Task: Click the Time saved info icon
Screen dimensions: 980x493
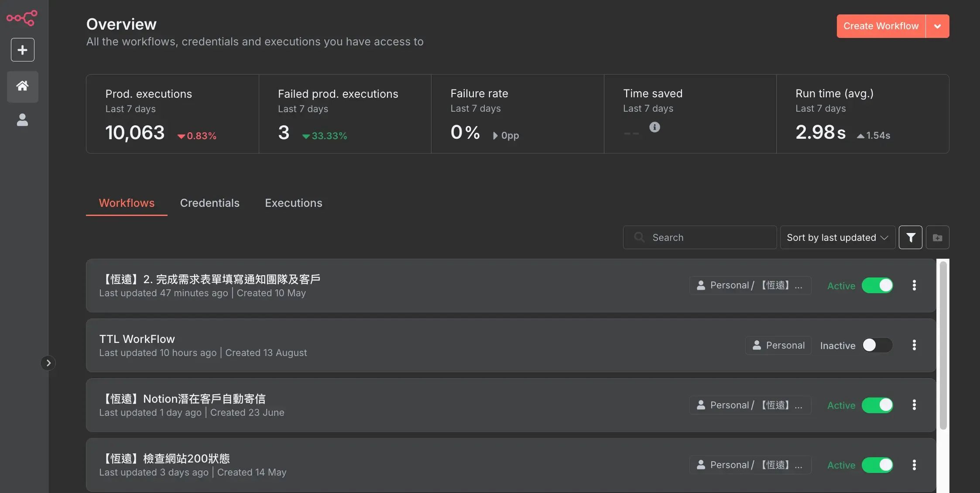Action: pos(654,127)
